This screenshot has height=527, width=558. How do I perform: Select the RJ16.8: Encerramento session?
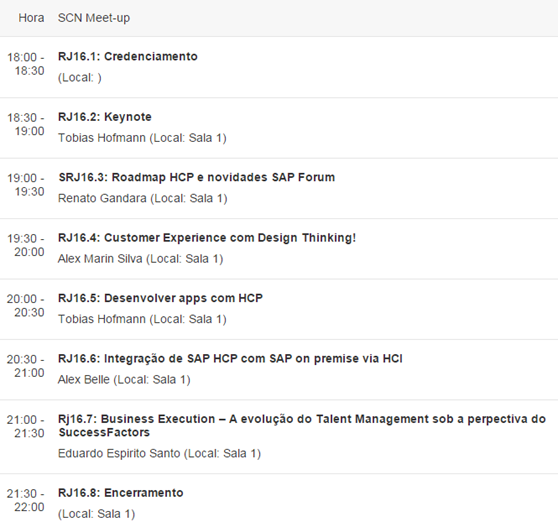(121, 493)
